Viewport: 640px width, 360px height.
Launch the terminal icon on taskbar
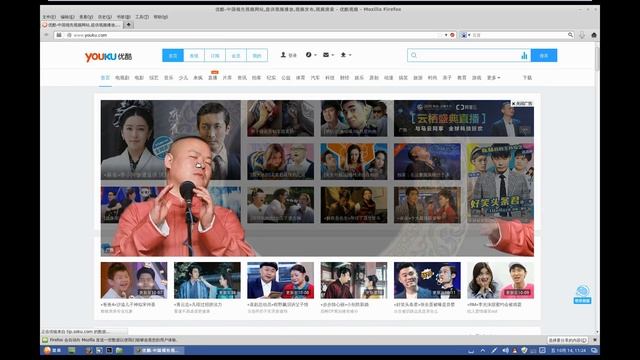pos(109,350)
